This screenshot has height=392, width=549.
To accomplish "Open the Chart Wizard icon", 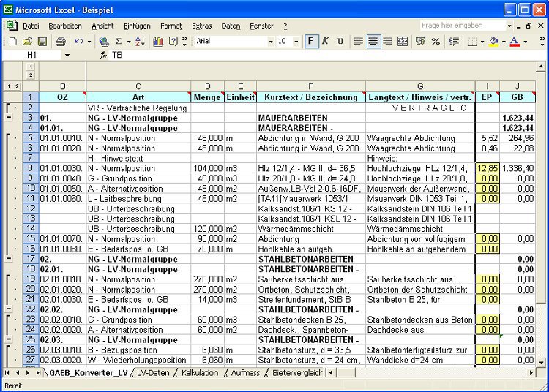I will pos(158,42).
